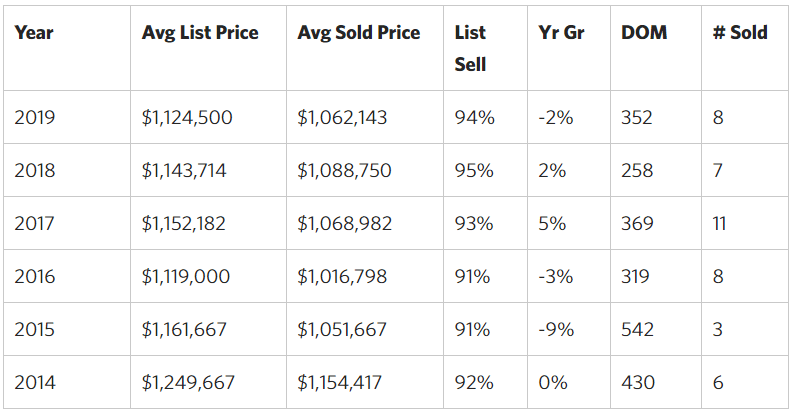Click the $1,124,500 list price cell
This screenshot has width=796, height=414.
pyautogui.click(x=187, y=117)
